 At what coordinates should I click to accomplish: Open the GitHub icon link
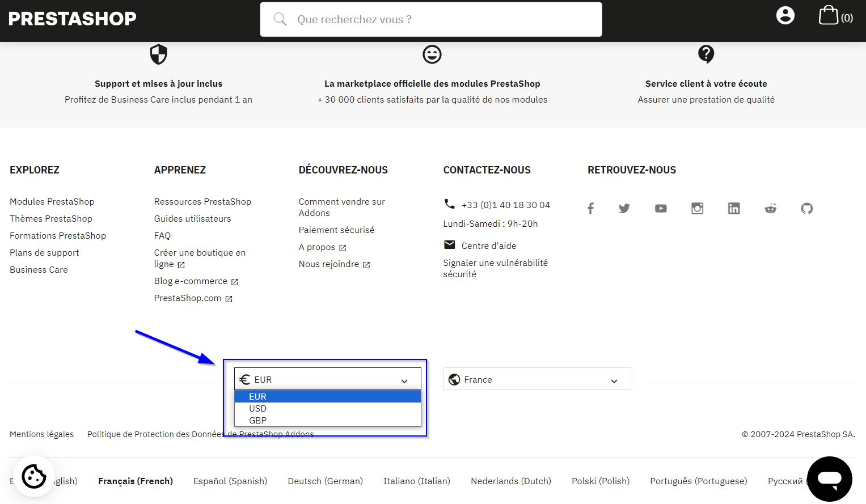pos(806,209)
